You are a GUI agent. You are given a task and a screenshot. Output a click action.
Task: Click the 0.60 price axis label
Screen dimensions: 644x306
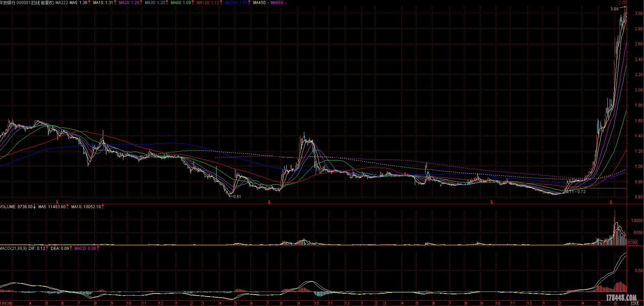[639, 197]
